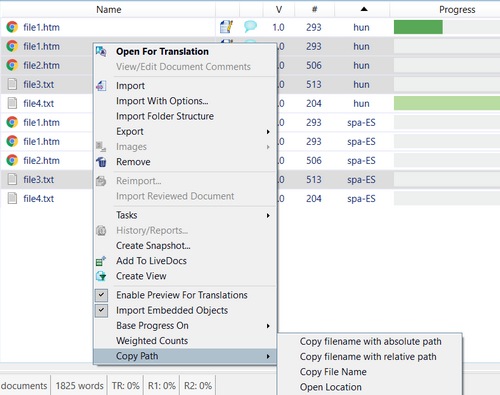Select Import Folder Structure
Screen dimensions: 500x395
(165, 116)
